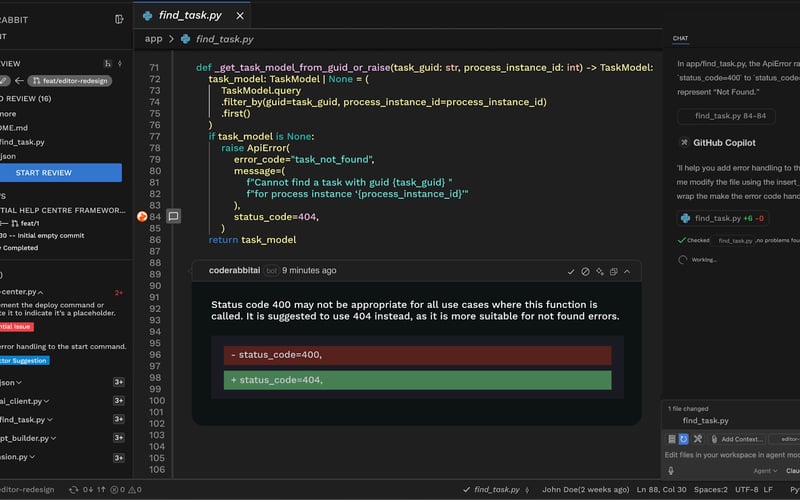Open the error handling start command comment
The height and width of the screenshot is (500, 800).
coord(63,346)
